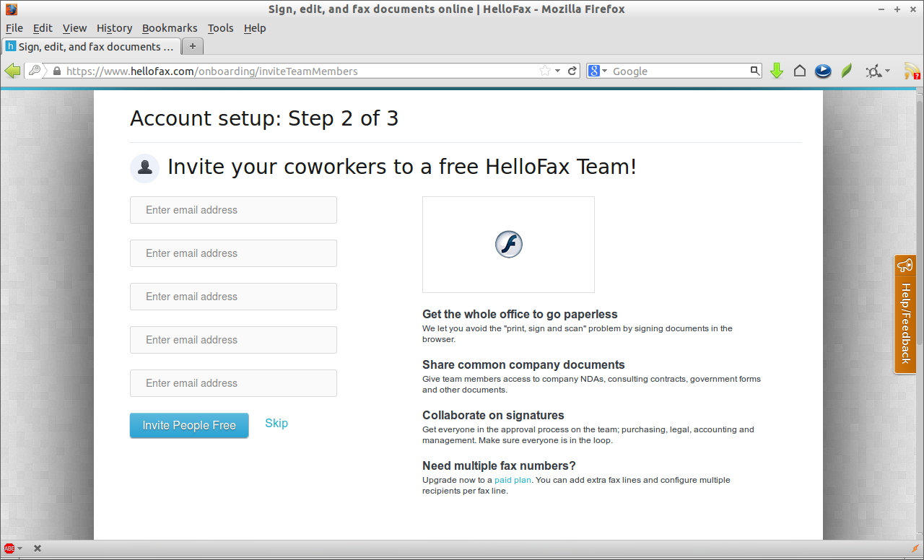Open the History menu

[x=114, y=28]
